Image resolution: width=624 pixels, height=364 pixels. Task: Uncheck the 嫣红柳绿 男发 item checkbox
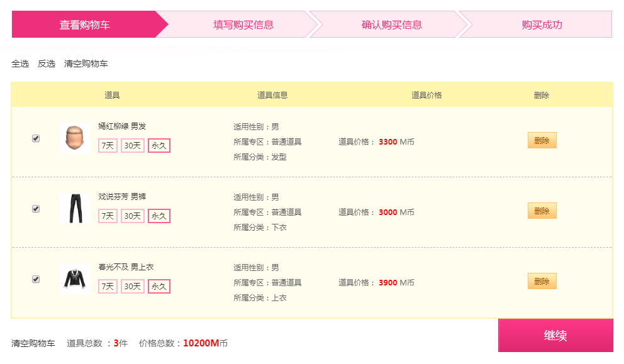point(36,138)
